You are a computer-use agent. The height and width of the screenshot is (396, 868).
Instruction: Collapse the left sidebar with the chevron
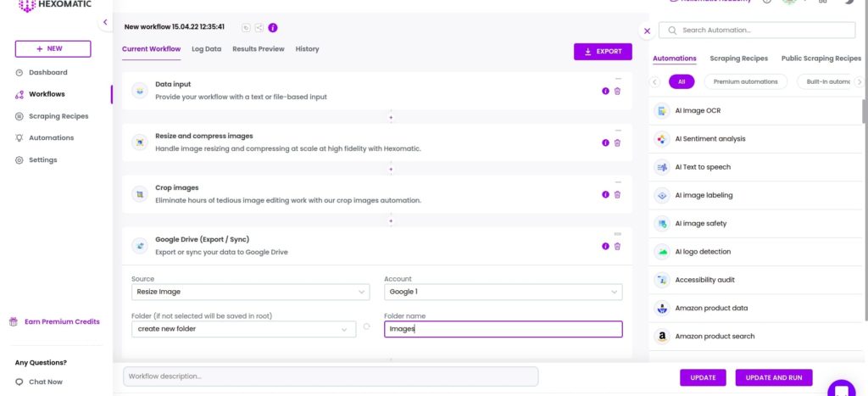105,22
